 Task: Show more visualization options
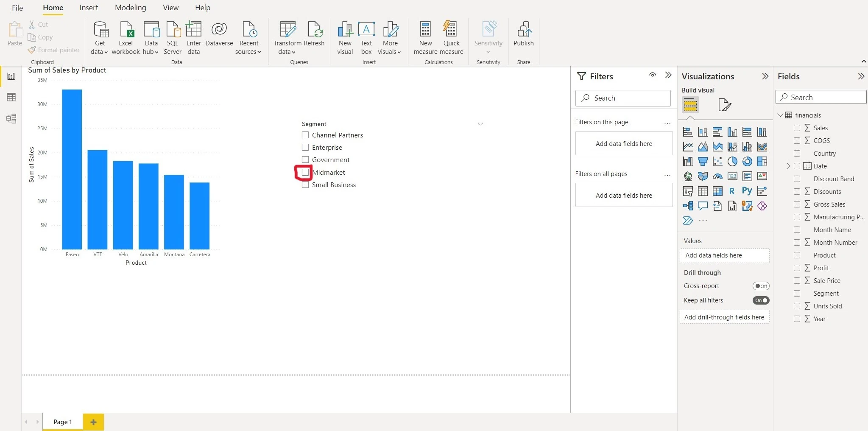click(x=703, y=220)
